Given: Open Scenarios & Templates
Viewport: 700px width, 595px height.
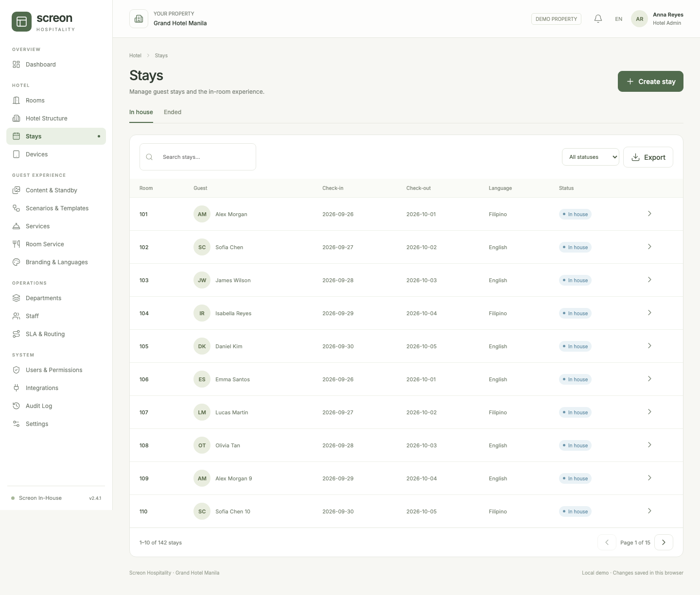Looking at the screenshot, I should tap(56, 208).
